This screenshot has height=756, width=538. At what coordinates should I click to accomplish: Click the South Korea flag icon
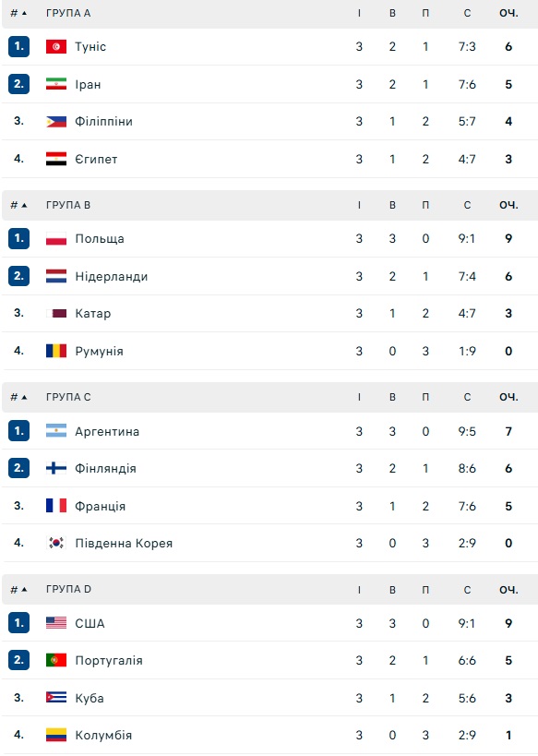click(x=56, y=543)
